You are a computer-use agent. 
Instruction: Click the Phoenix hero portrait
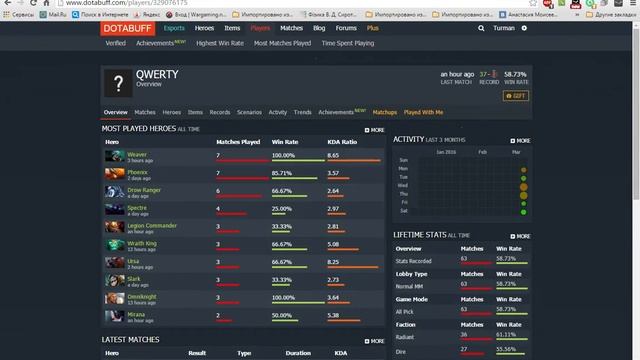[115, 174]
